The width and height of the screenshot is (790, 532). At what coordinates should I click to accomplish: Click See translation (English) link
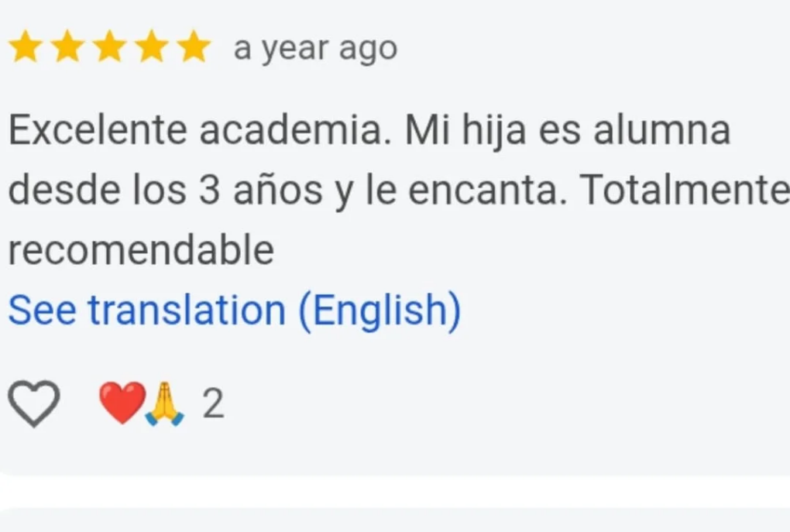pyautogui.click(x=234, y=311)
